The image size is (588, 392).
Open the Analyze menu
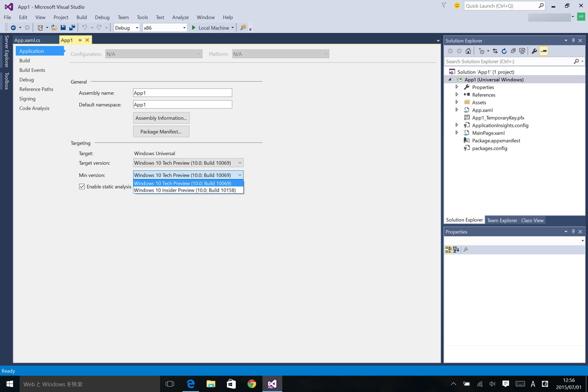[x=181, y=17]
